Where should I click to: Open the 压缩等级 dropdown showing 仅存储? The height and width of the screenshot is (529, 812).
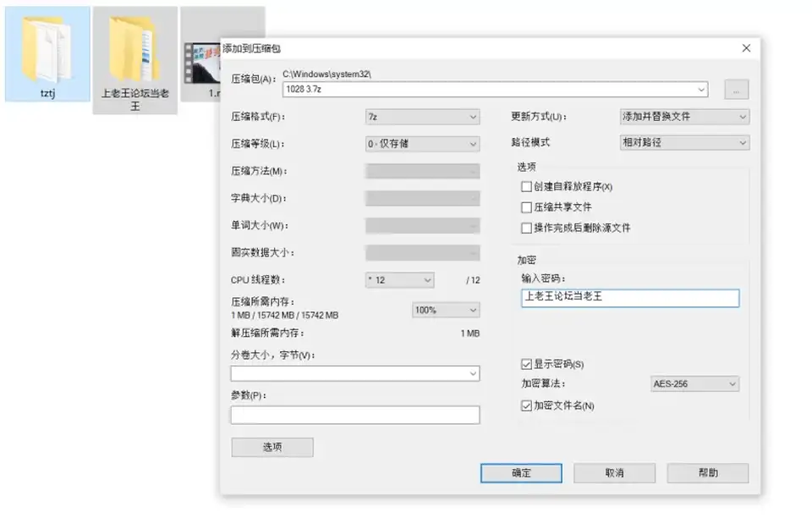(422, 144)
